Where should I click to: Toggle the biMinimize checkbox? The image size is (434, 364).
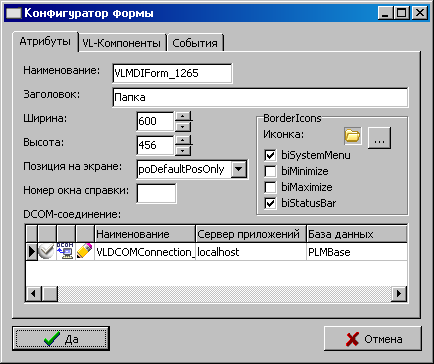pos(270,171)
